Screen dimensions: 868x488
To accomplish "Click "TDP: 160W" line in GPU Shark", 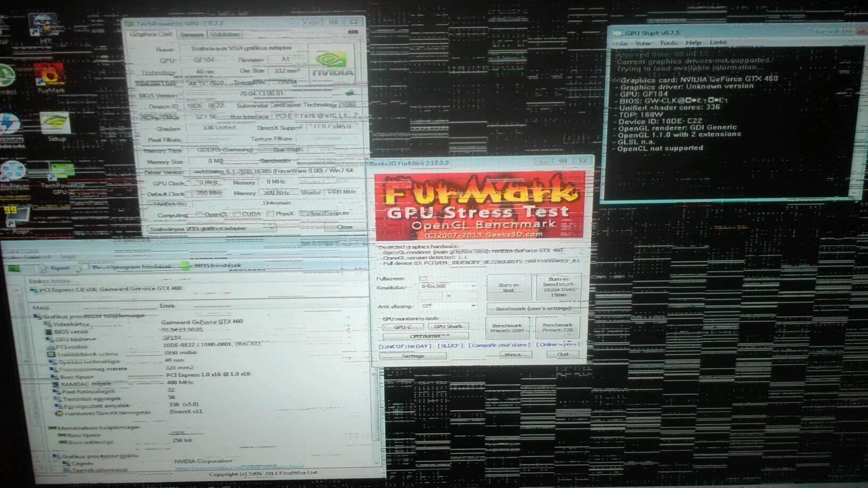I will [x=641, y=114].
